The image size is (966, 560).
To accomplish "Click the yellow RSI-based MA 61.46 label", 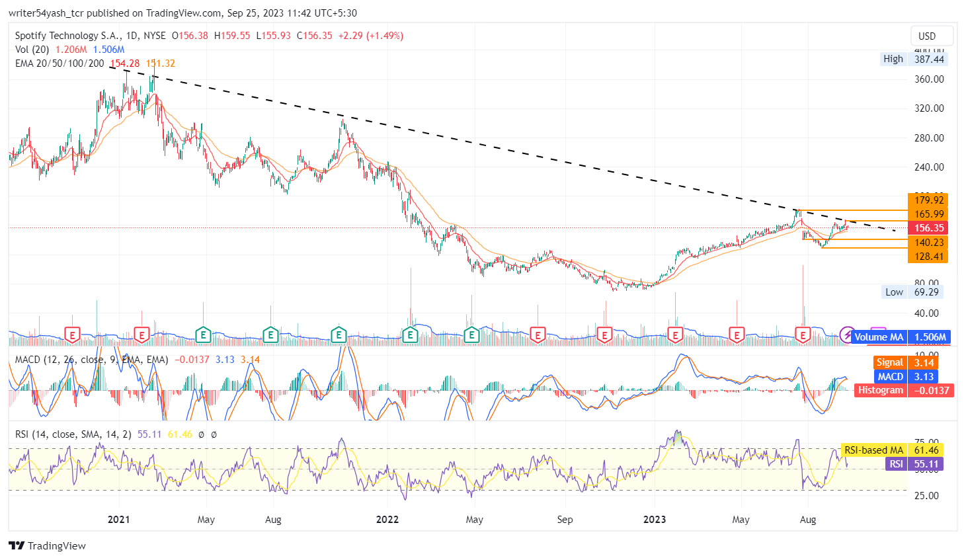I will [891, 450].
